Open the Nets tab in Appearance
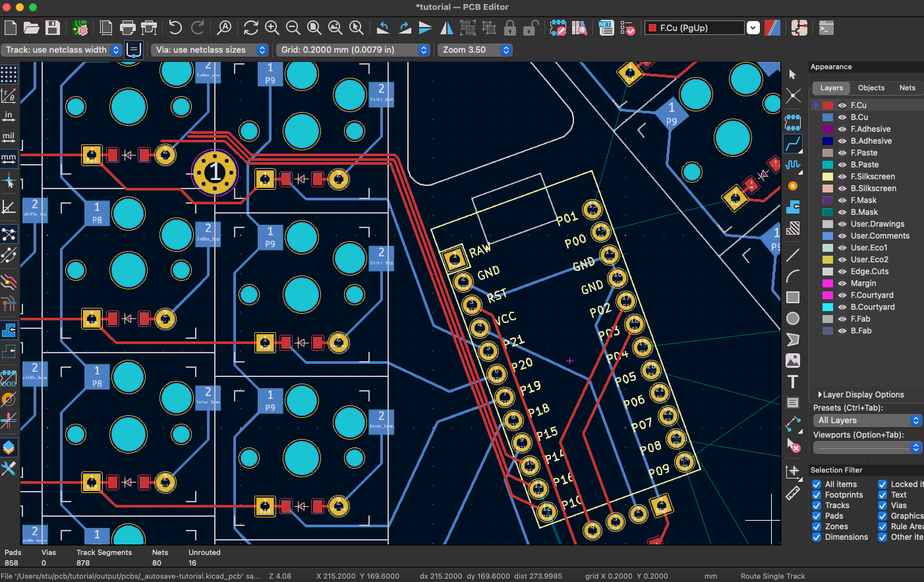The height and width of the screenshot is (582, 924). coord(908,88)
